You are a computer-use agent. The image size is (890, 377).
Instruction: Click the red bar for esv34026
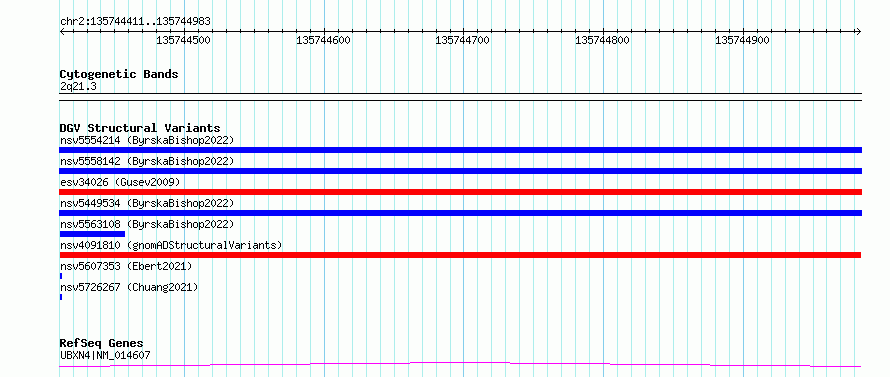[x=460, y=192]
